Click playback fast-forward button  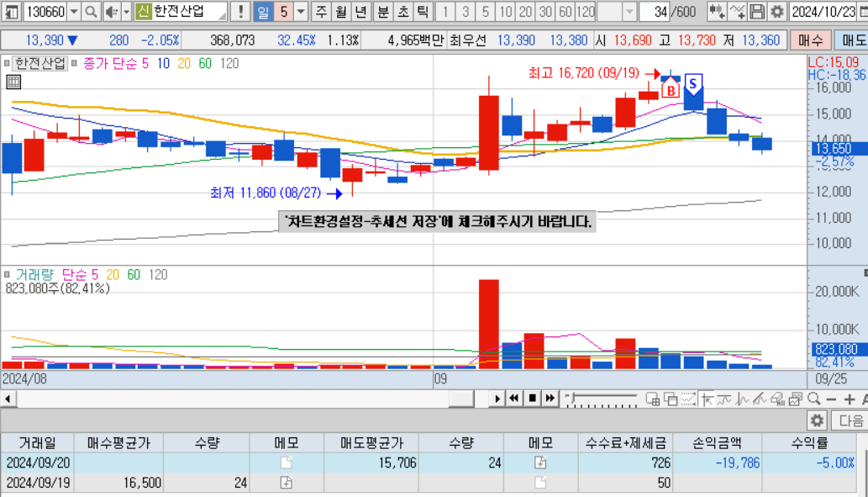pos(550,399)
